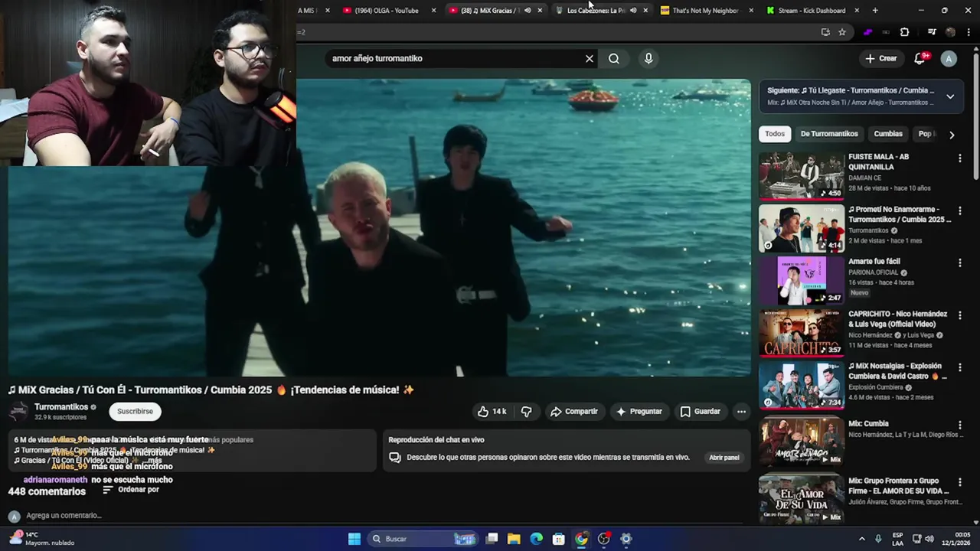This screenshot has height=551, width=980.
Task: Open options for Mix: Grupo Frontera
Action: [959, 482]
